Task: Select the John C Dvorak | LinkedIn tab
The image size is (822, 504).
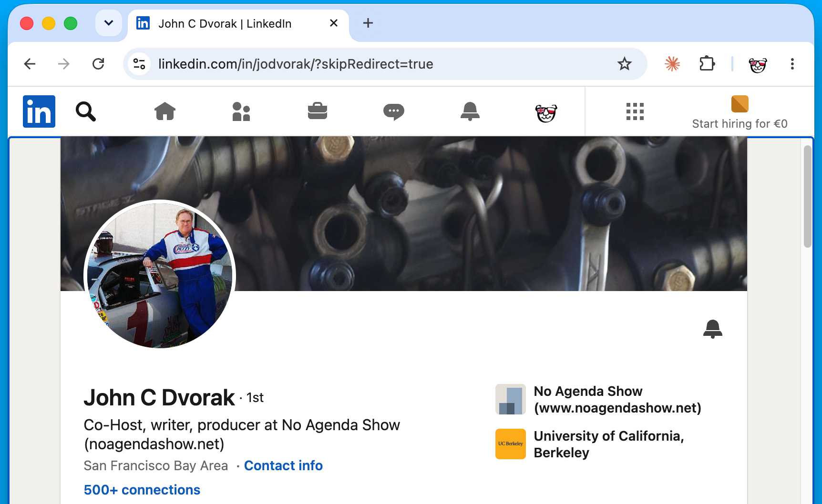Action: pos(238,23)
